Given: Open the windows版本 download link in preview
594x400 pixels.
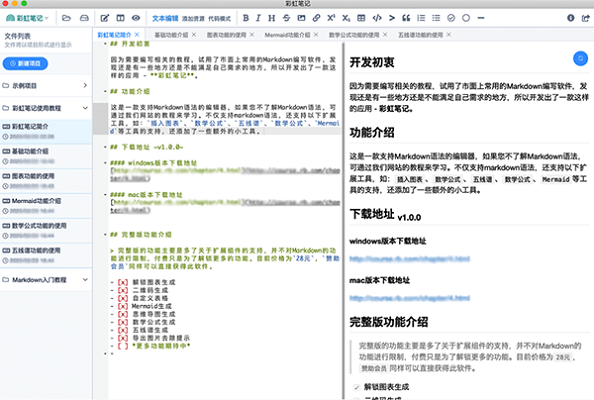Looking at the screenshot, I should coord(410,259).
